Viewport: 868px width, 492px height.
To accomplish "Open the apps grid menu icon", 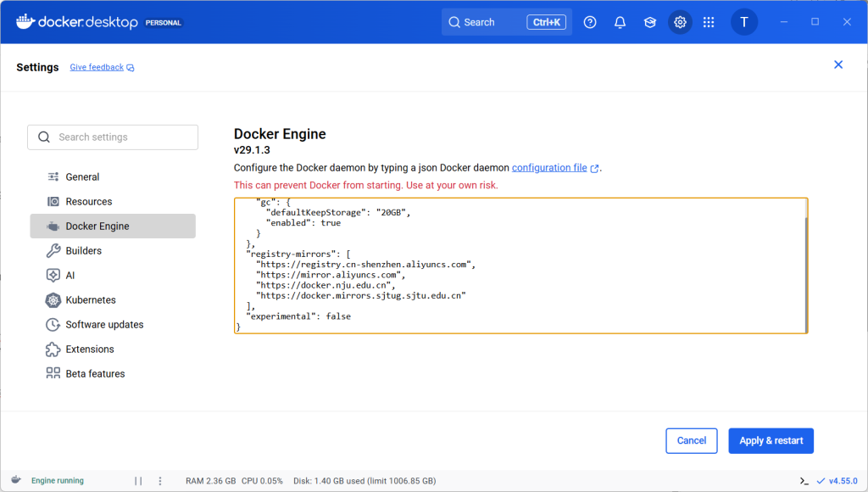I will tap(709, 22).
